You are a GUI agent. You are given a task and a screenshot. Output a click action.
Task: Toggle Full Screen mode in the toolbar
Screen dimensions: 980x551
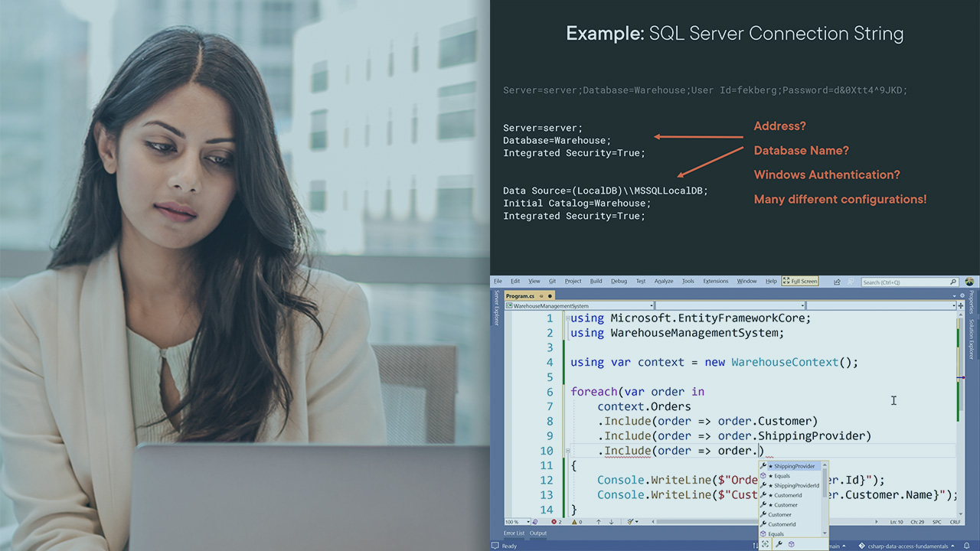point(800,281)
